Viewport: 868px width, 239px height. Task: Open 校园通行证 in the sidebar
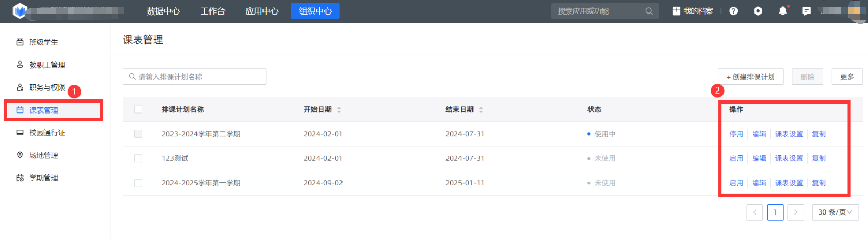[x=47, y=133]
